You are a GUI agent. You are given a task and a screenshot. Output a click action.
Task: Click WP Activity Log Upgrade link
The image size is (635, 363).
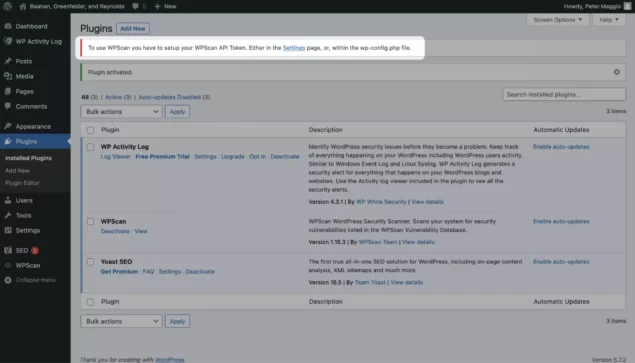pyautogui.click(x=233, y=156)
